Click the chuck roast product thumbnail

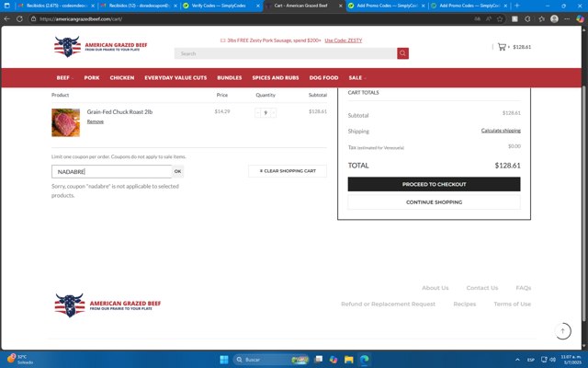(65, 122)
